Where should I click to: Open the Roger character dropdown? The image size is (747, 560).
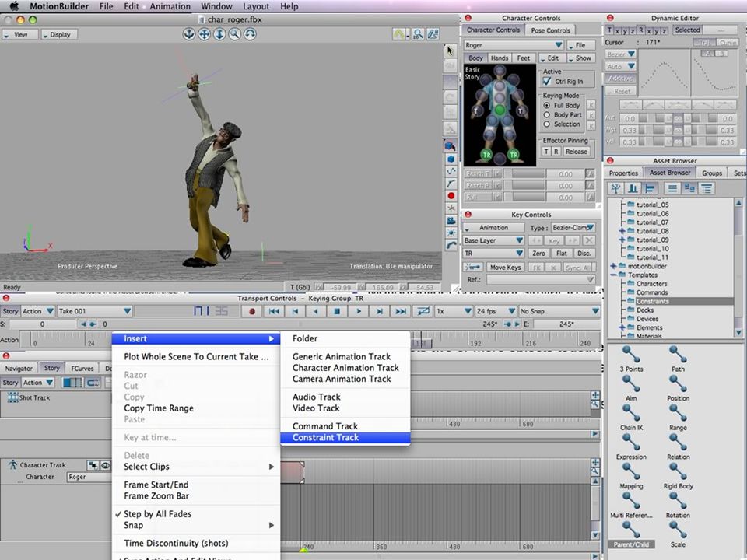click(x=514, y=45)
